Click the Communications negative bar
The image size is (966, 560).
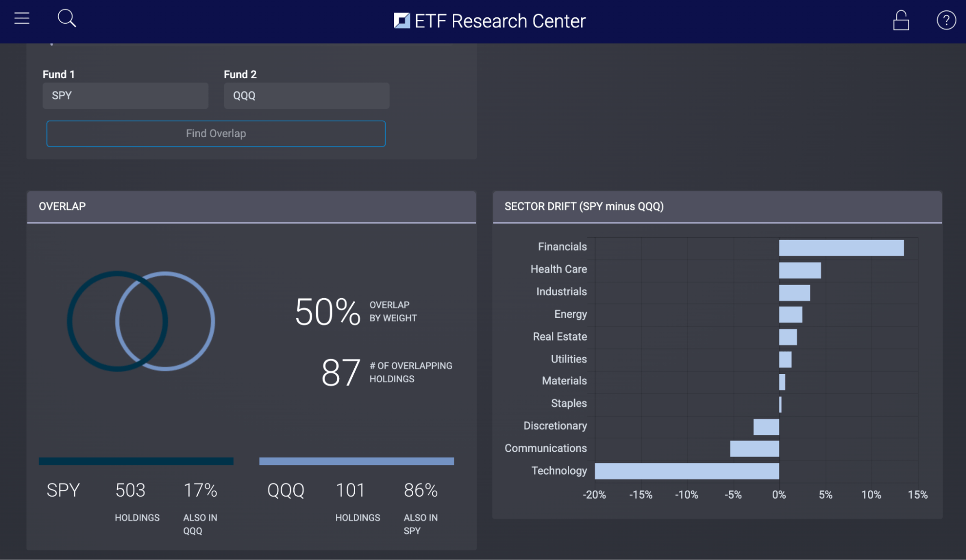(754, 449)
